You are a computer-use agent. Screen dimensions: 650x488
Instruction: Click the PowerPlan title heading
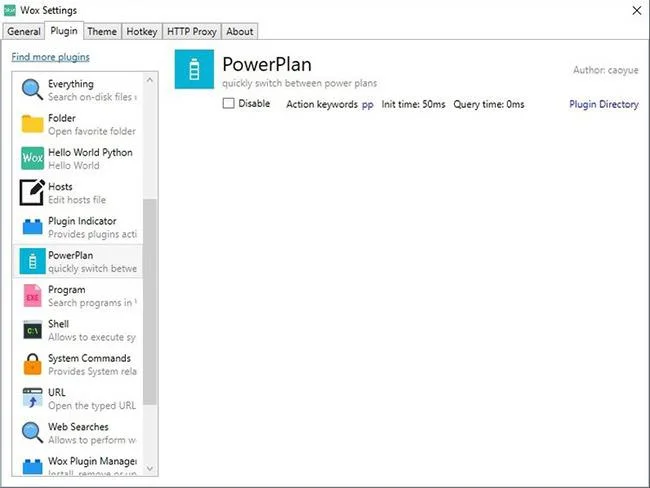click(x=267, y=64)
